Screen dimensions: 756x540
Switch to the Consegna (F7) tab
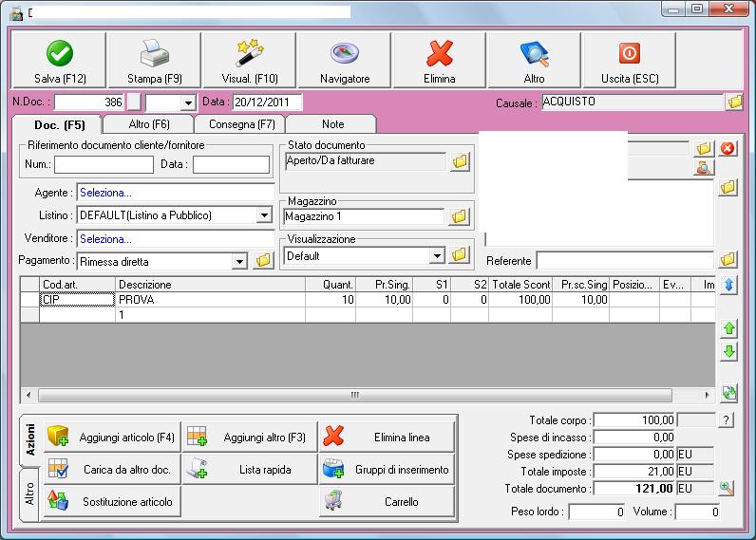[x=239, y=124]
